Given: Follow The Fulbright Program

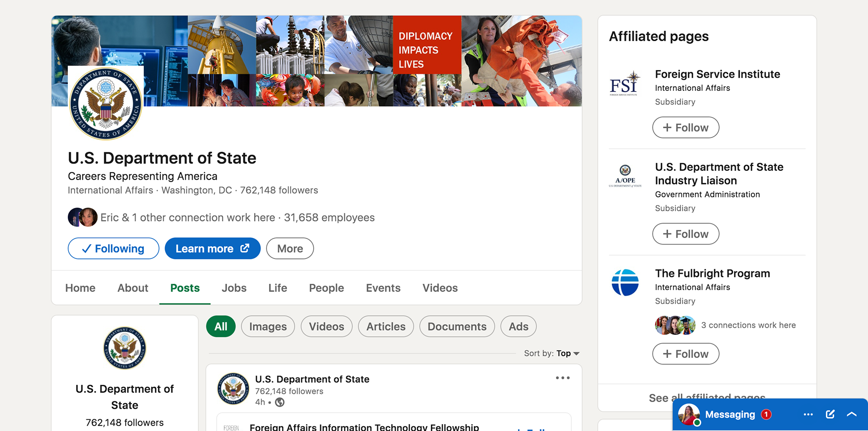Looking at the screenshot, I should point(686,354).
